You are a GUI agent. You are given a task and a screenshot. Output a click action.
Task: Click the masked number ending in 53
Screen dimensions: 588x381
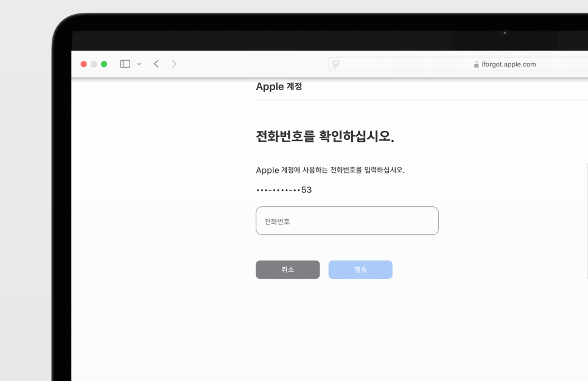pos(284,190)
